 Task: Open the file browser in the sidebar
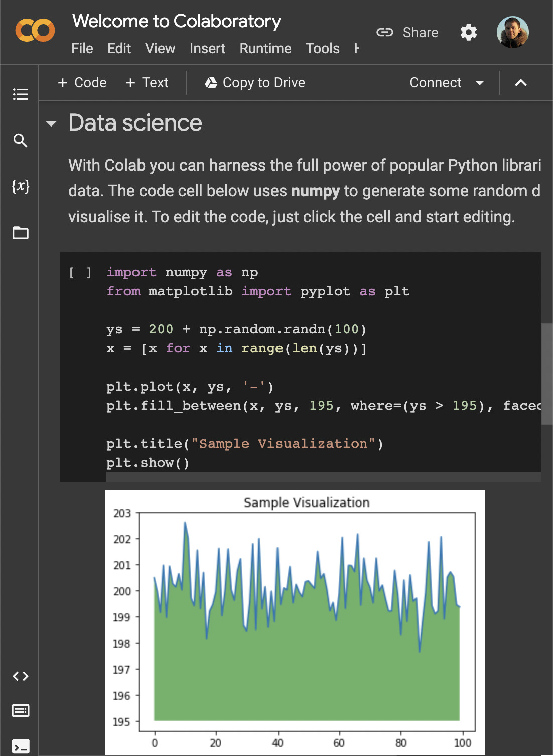20,233
